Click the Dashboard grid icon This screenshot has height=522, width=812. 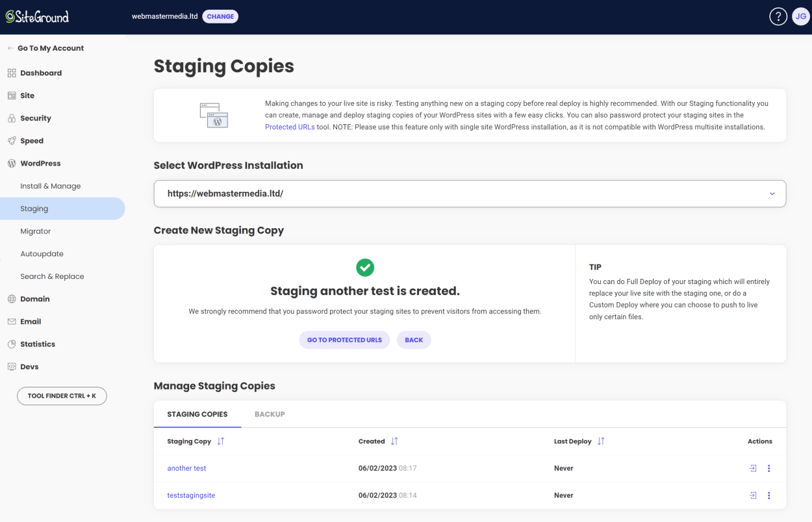point(12,73)
